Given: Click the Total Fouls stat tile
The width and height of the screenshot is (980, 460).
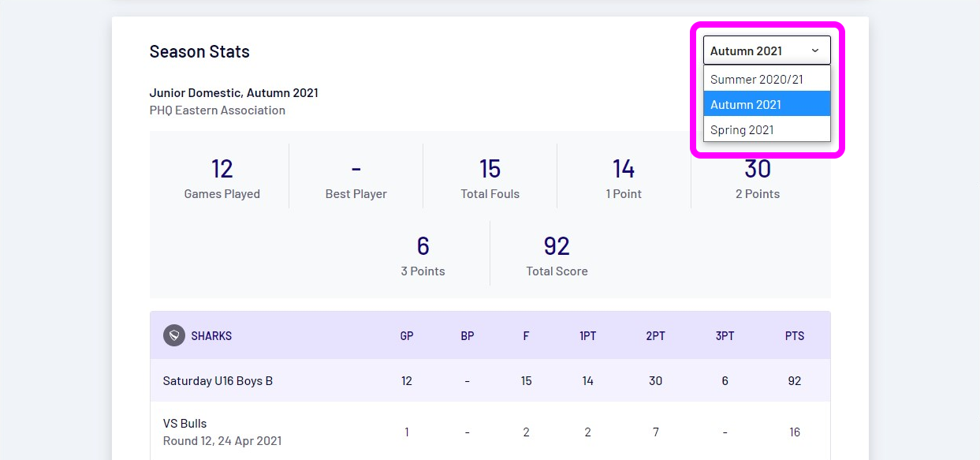Looking at the screenshot, I should 490,178.
